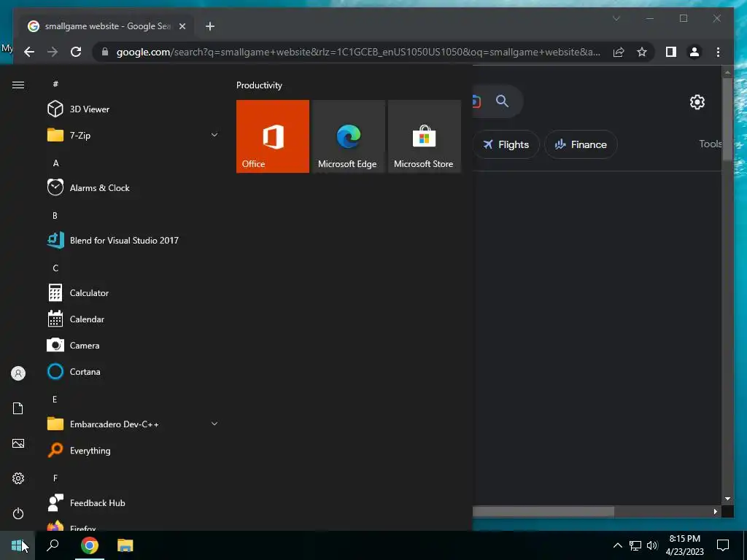Screen dimensions: 747x560
Task: Open taskbar search magnifier
Action: [53, 545]
